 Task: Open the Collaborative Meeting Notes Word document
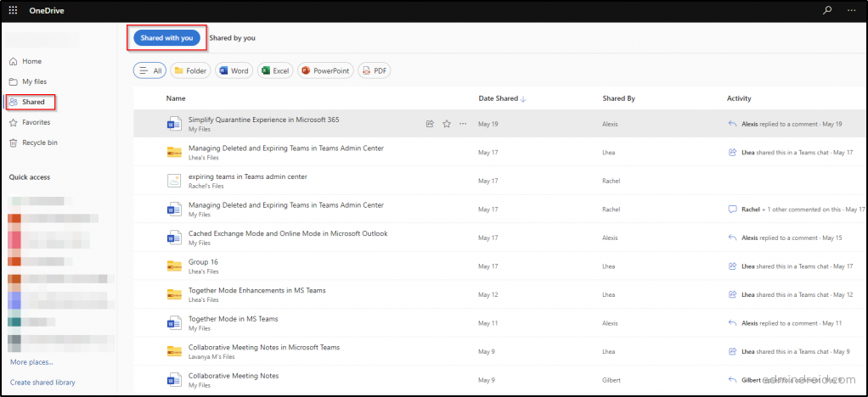point(234,376)
